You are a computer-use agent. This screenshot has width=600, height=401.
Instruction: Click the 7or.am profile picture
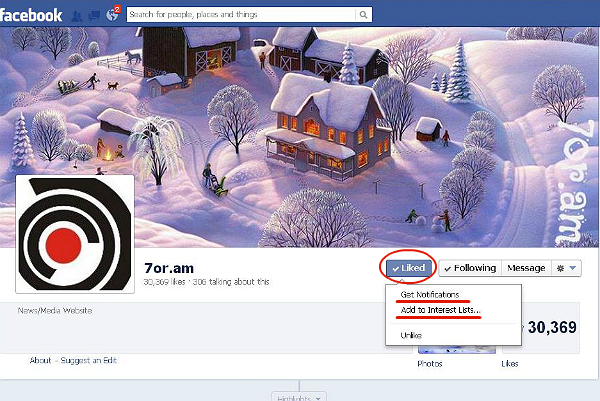coord(75,234)
